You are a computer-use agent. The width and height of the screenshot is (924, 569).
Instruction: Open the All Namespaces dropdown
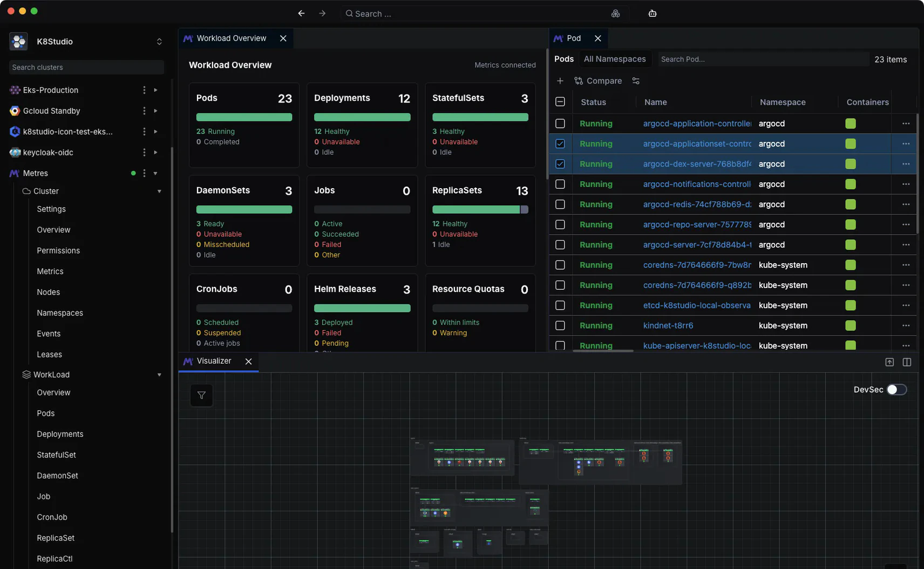pos(614,59)
